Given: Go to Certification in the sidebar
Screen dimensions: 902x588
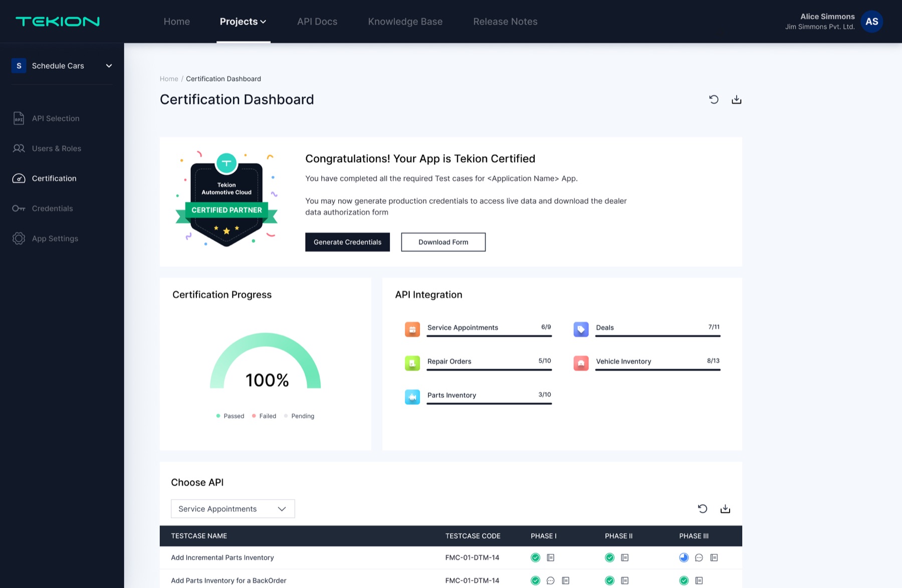Looking at the screenshot, I should (45, 178).
